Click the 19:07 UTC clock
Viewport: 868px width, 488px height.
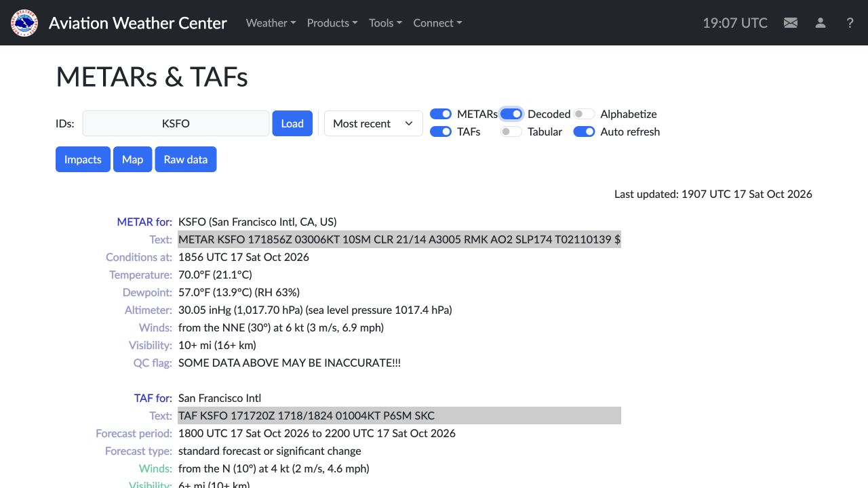pyautogui.click(x=735, y=23)
